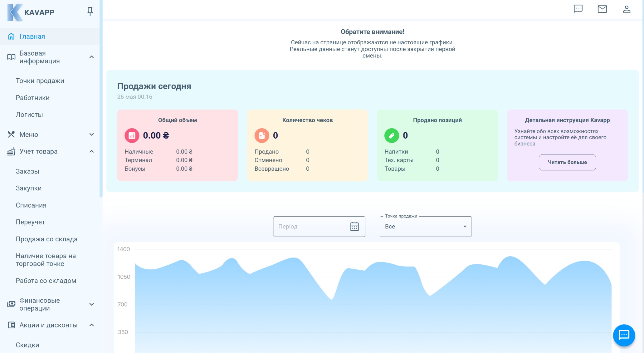Click the Возвращено row label
Image resolution: width=644 pixels, height=353 pixels.
[x=272, y=169]
